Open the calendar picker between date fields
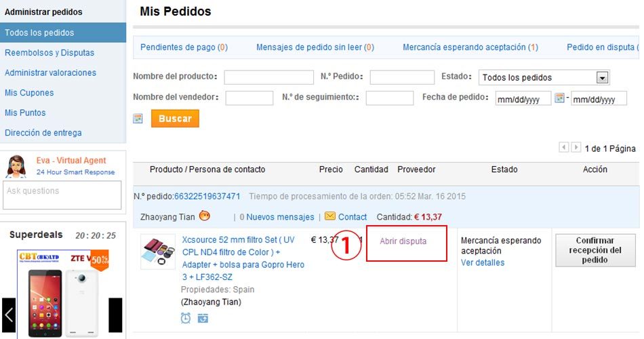The width and height of the screenshot is (644, 339). click(x=560, y=98)
